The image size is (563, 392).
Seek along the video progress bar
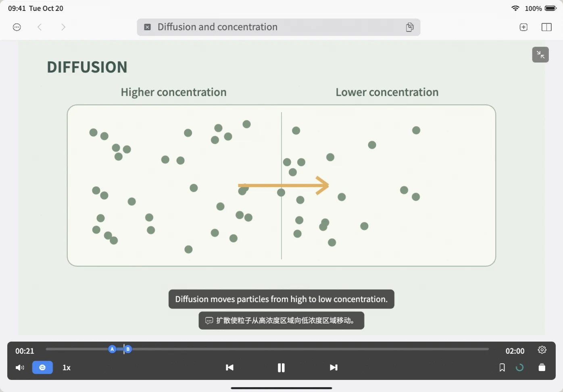pos(267,349)
